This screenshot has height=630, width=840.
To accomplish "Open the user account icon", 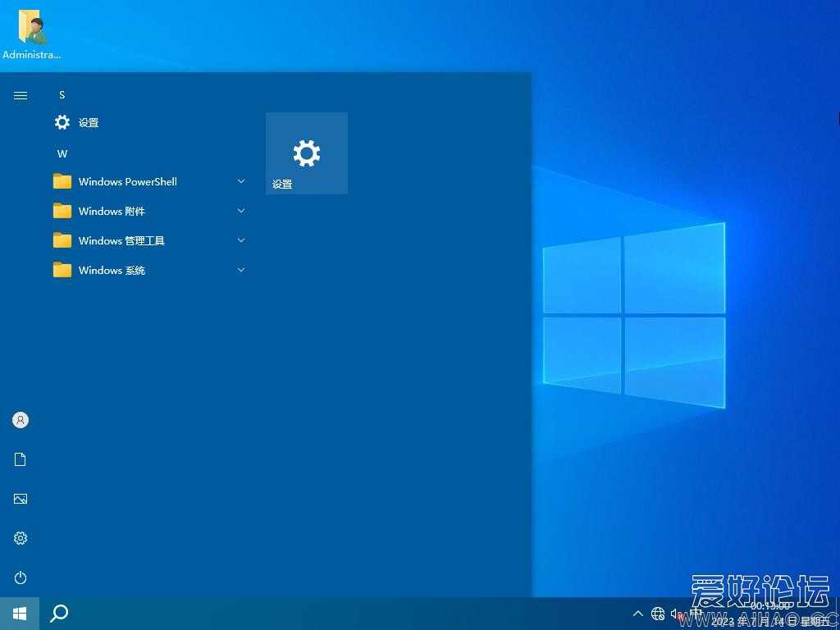I will pyautogui.click(x=21, y=420).
